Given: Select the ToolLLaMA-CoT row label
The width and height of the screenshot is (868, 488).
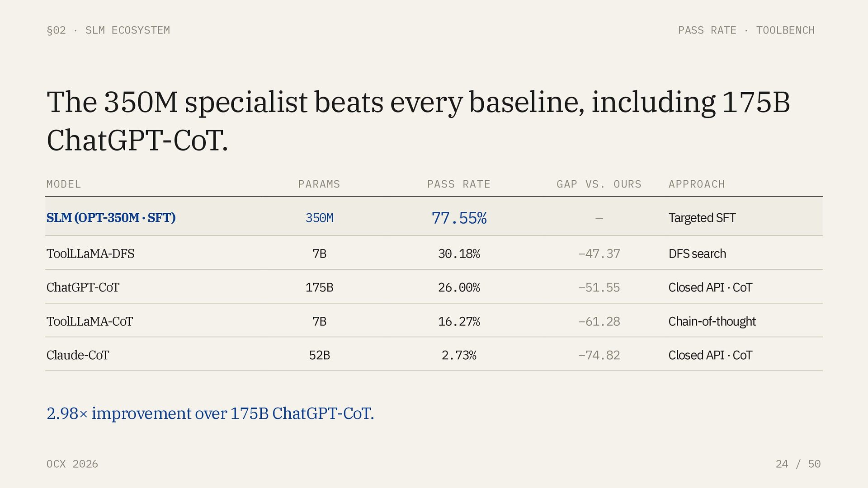Looking at the screenshot, I should pos(90,321).
